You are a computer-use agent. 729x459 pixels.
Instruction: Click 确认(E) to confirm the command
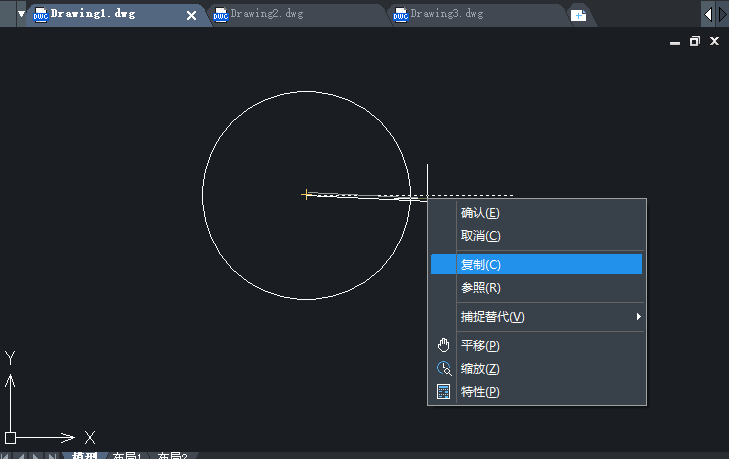[x=480, y=213]
